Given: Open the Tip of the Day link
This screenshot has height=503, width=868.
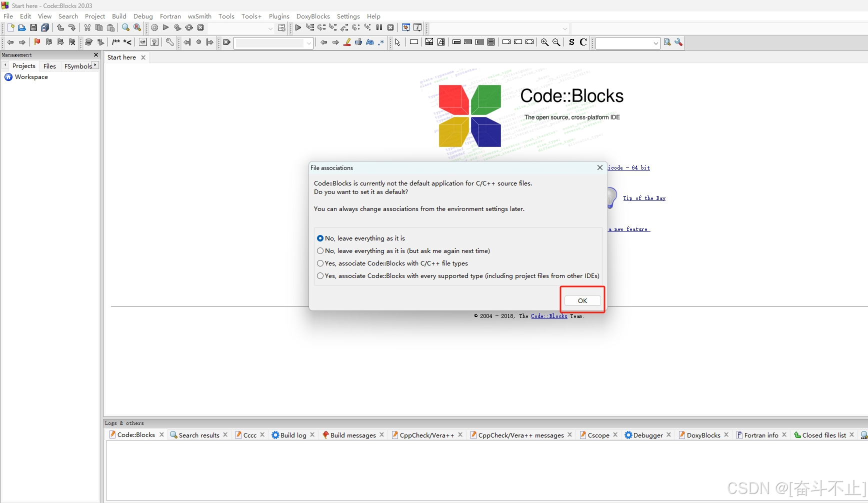Looking at the screenshot, I should click(x=644, y=198).
